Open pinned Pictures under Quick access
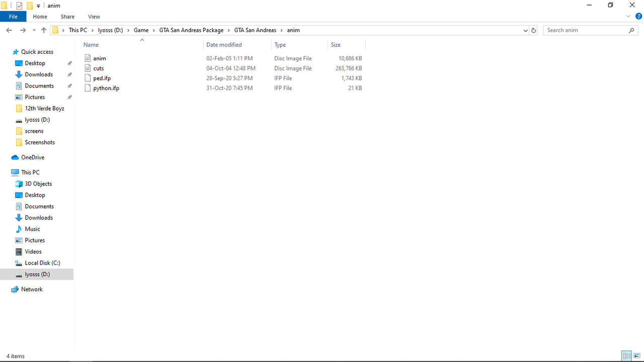644x362 pixels. point(35,97)
